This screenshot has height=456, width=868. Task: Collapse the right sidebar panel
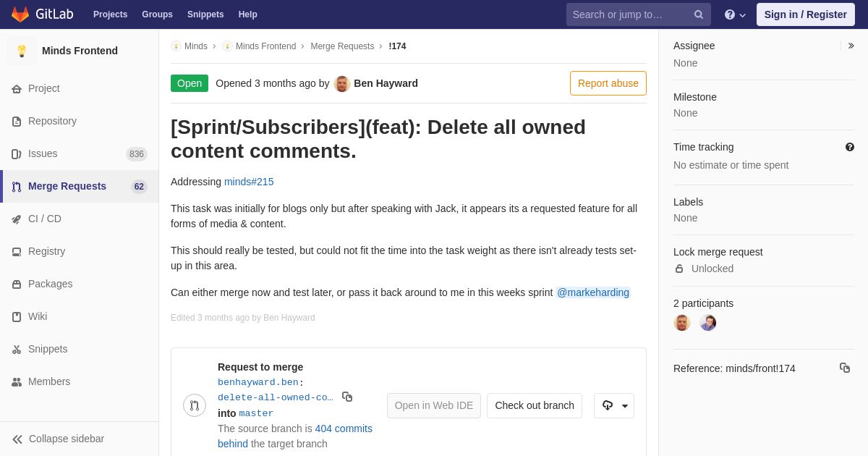click(851, 46)
